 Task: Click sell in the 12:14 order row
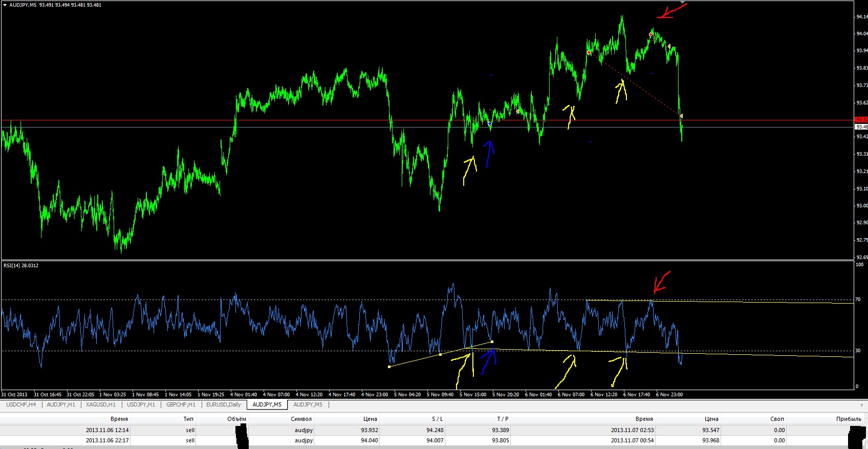click(190, 430)
